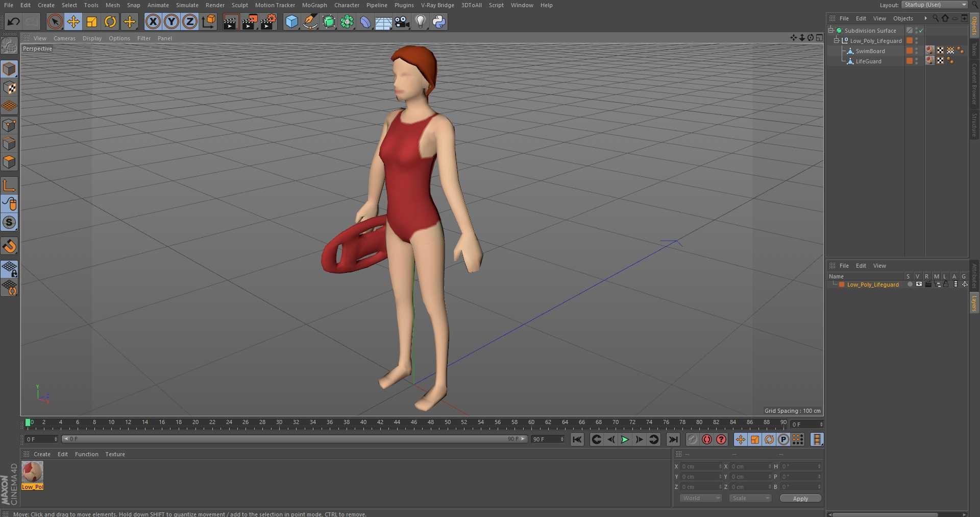Click SwimBoard layer color swatch
The image size is (980, 517).
[910, 51]
